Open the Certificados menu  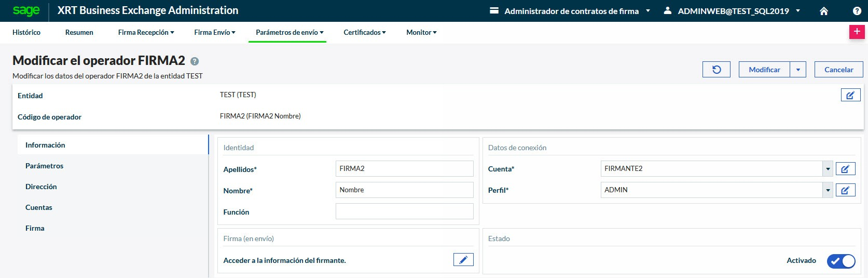pyautogui.click(x=364, y=32)
